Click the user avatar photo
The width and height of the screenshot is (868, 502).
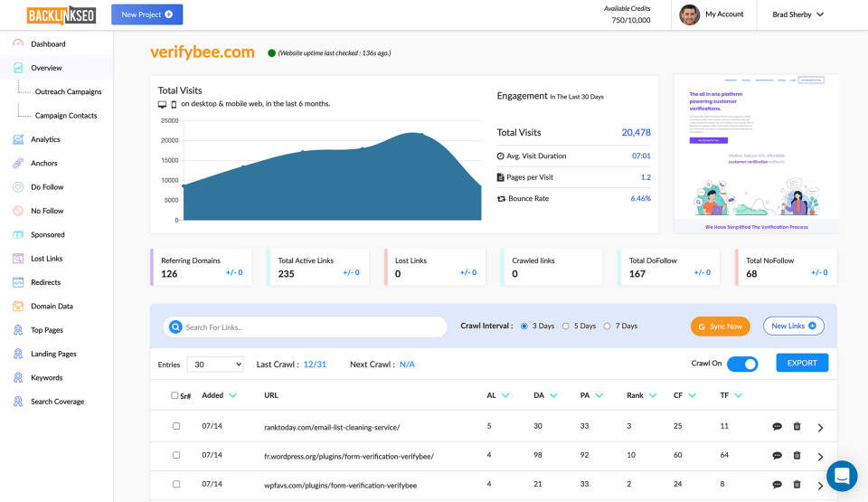tap(689, 15)
